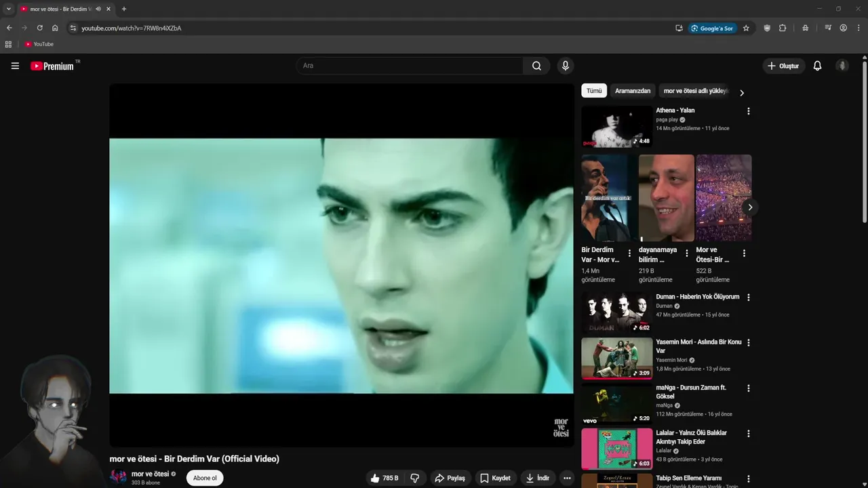The height and width of the screenshot is (488, 868).
Task: Open Bir Derdim Var short thumbnail
Action: pos(609,198)
